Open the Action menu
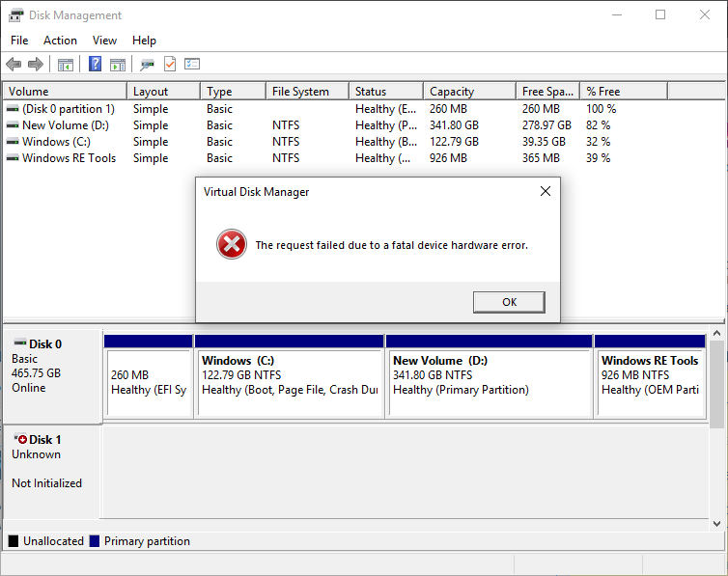 click(61, 41)
